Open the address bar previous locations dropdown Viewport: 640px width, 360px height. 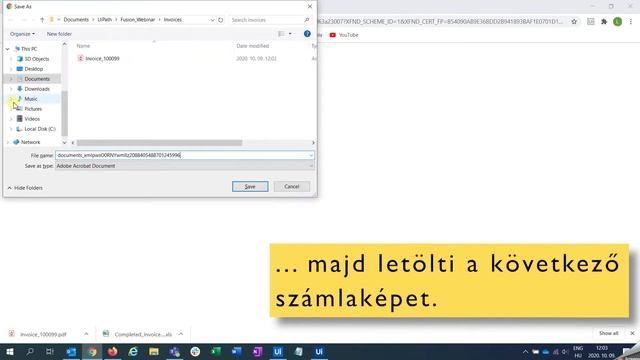click(212, 20)
